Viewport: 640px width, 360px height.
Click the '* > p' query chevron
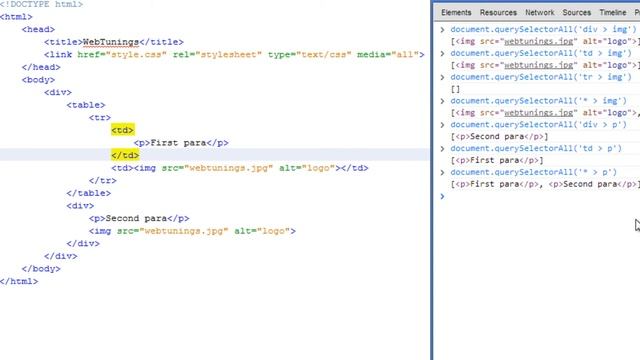point(442,172)
